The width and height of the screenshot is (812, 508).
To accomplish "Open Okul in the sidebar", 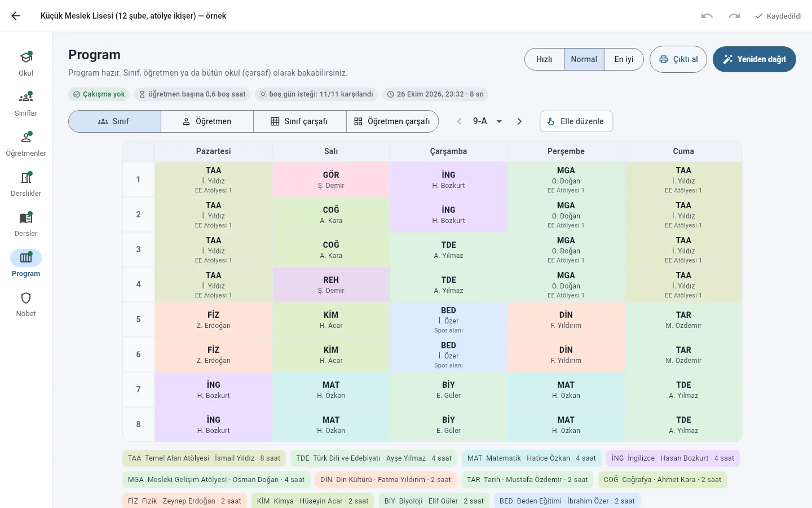I will [x=26, y=63].
